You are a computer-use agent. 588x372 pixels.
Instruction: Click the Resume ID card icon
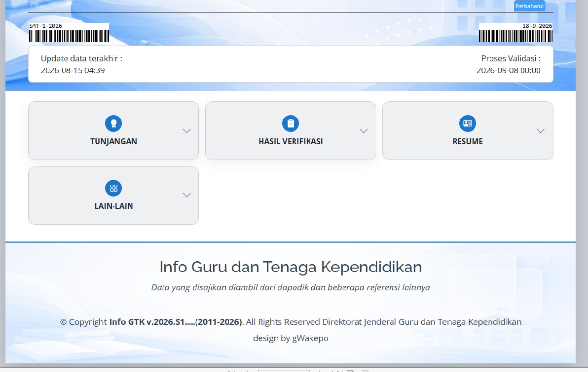(x=468, y=123)
